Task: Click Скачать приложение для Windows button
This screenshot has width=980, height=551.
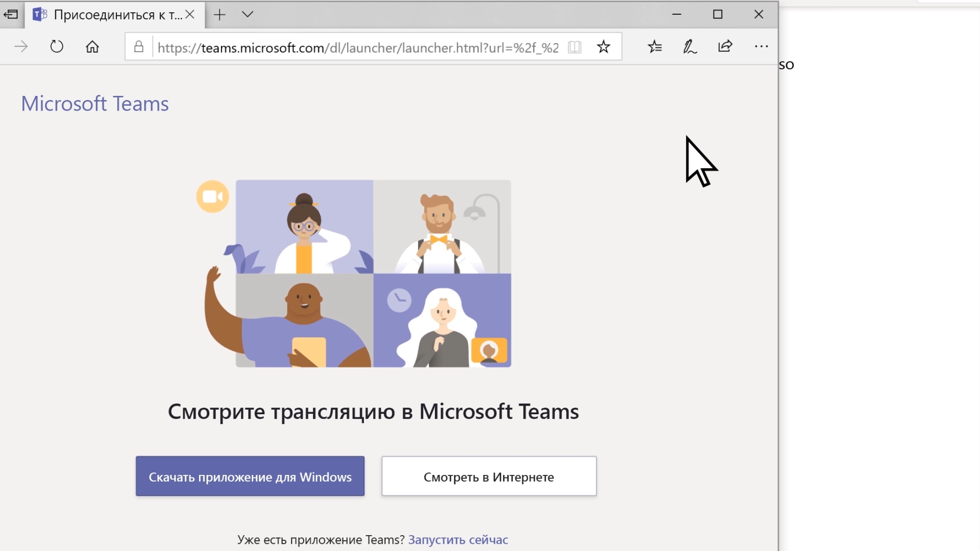Action: click(x=250, y=476)
